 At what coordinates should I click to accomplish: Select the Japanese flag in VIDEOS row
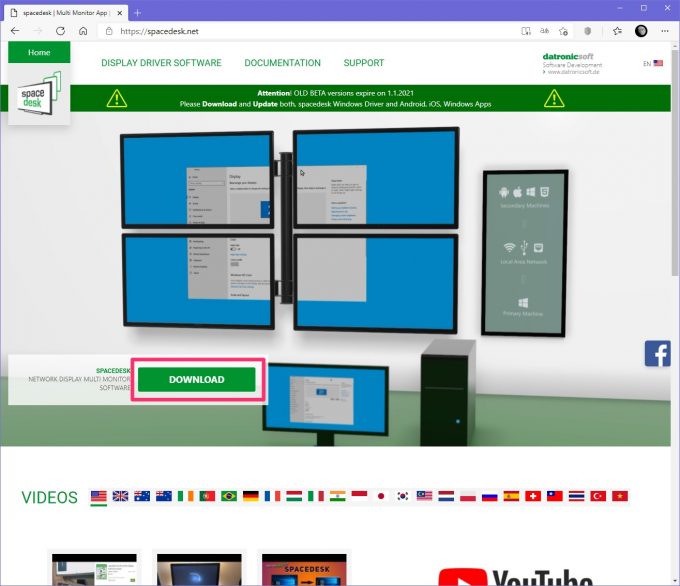click(381, 496)
